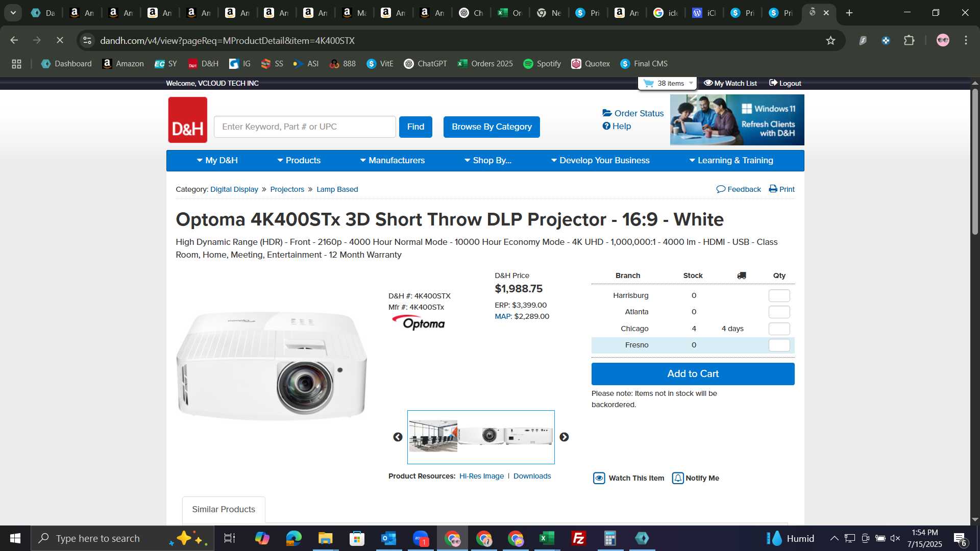Open Chrome extensions menu
This screenshot has width=980, height=551.
(909, 40)
